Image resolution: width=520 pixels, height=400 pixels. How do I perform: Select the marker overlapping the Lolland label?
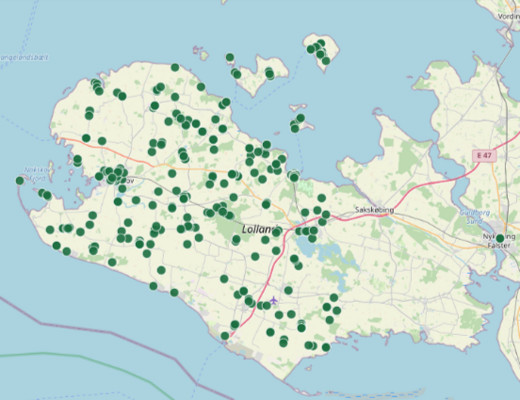[x=276, y=232]
